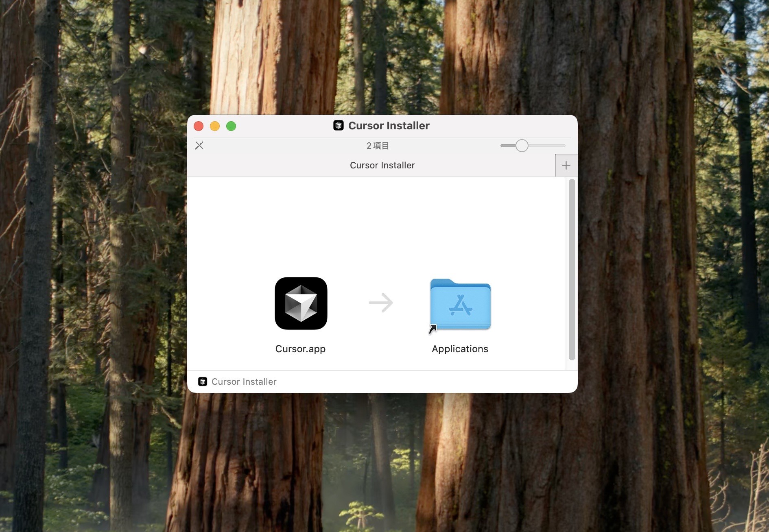Click Cursor Installer in the path bar
Viewport: 769px width, 532px height.
pos(244,382)
